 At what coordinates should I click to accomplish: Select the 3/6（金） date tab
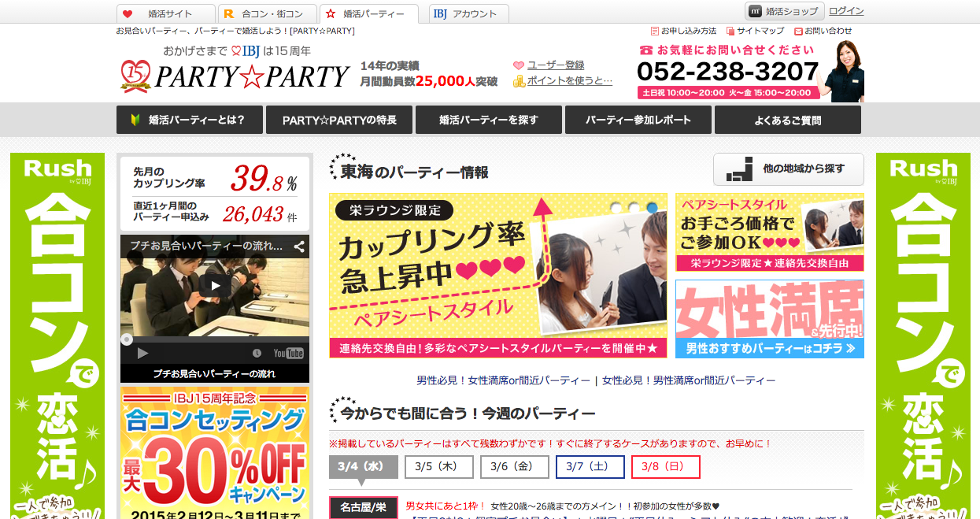pyautogui.click(x=515, y=466)
